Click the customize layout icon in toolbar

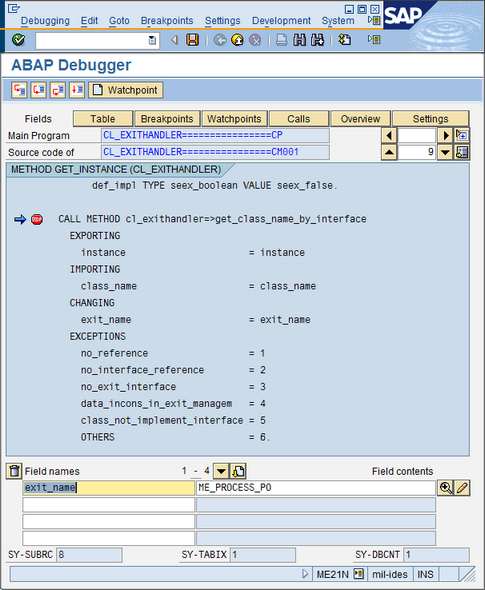[374, 40]
